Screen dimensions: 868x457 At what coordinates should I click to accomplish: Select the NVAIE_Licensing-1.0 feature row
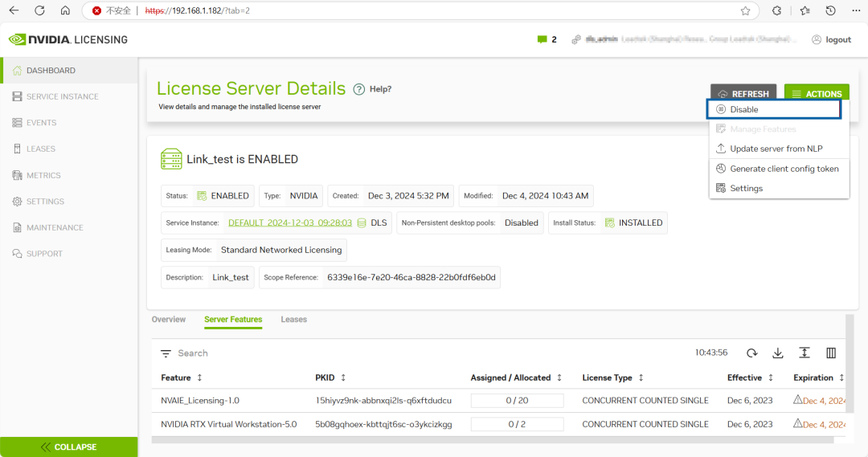pyautogui.click(x=499, y=401)
